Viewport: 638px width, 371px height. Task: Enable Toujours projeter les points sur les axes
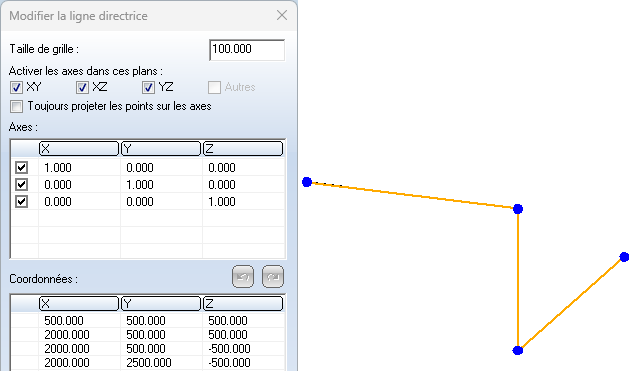click(x=17, y=107)
